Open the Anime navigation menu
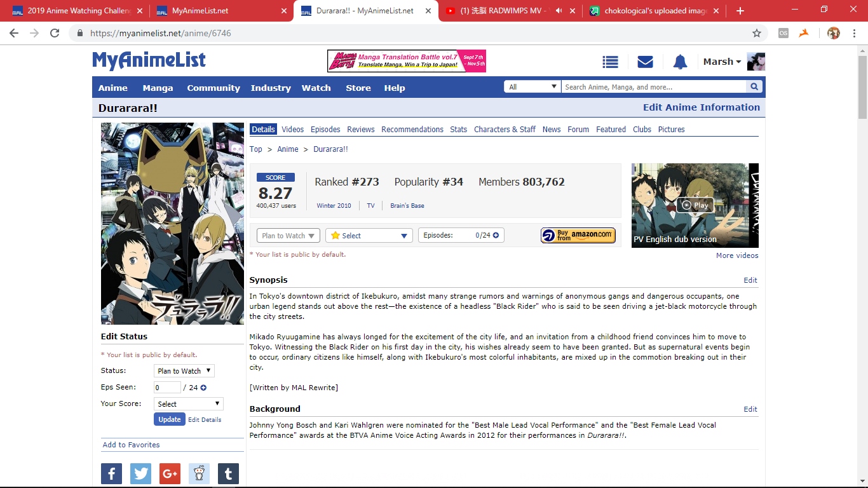868x488 pixels. [113, 88]
